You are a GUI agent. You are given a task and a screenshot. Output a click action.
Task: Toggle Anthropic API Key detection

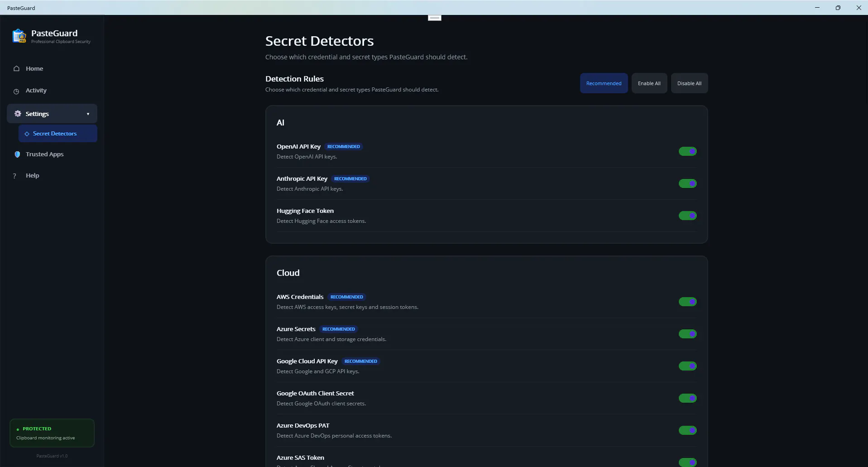tap(687, 183)
